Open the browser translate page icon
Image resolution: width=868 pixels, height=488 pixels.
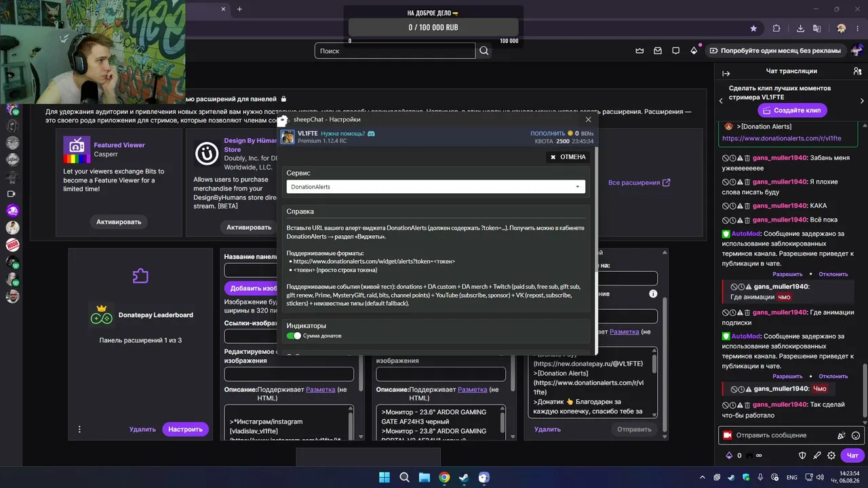pyautogui.click(x=817, y=28)
